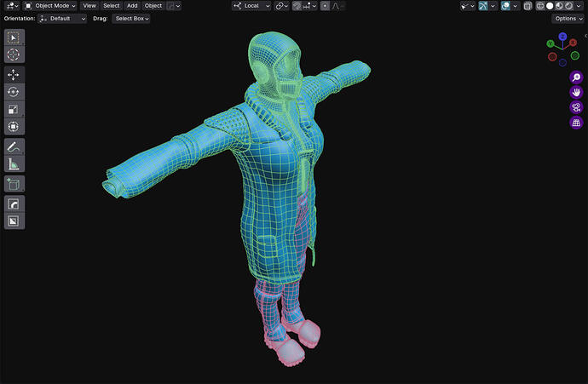Select the Add Cube tool
The height and width of the screenshot is (384, 588).
(14, 184)
